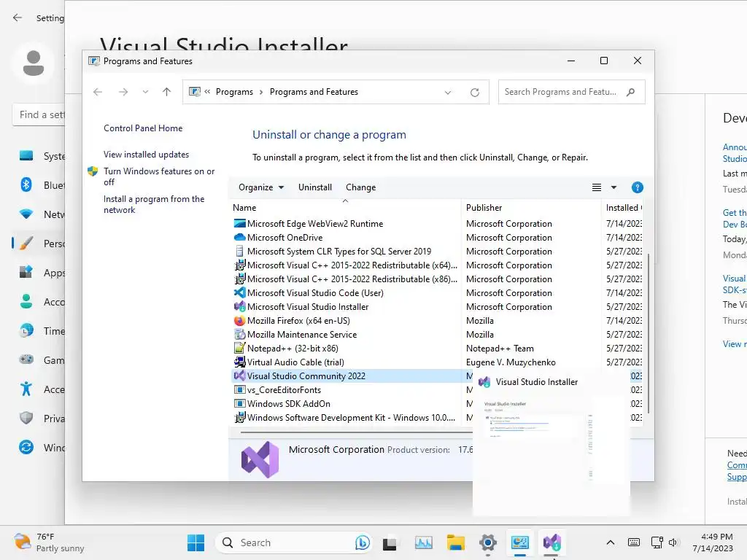Select the Mozilla Firefox icon in the list
This screenshot has width=747, height=560.
(x=239, y=321)
